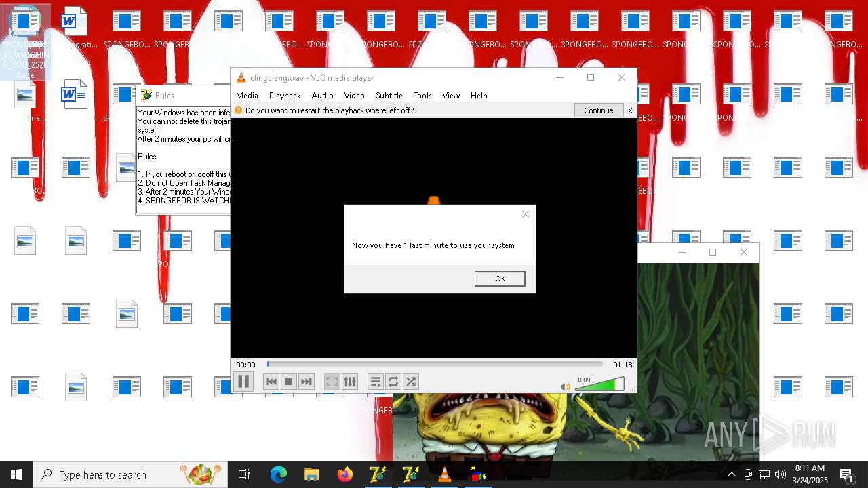Open the Video menu
868x488 pixels.
coord(354,96)
